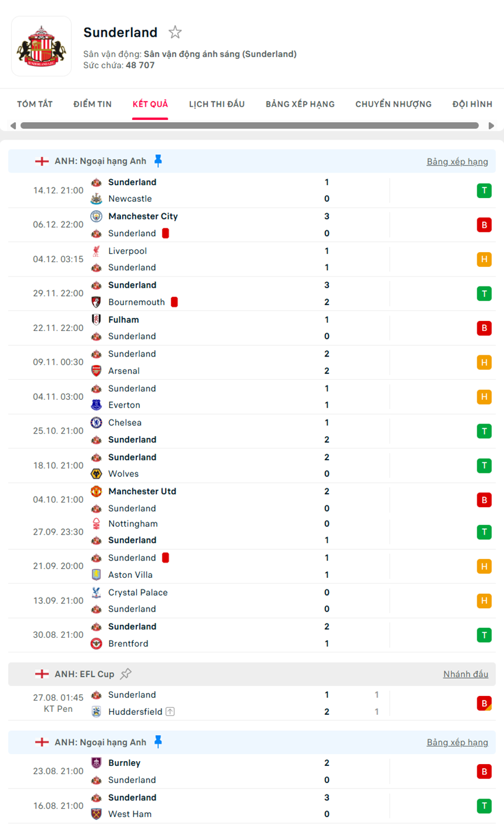Click the green T result badge for Sunderland-Newcastle
Image resolution: width=504 pixels, height=827 pixels.
(484, 190)
